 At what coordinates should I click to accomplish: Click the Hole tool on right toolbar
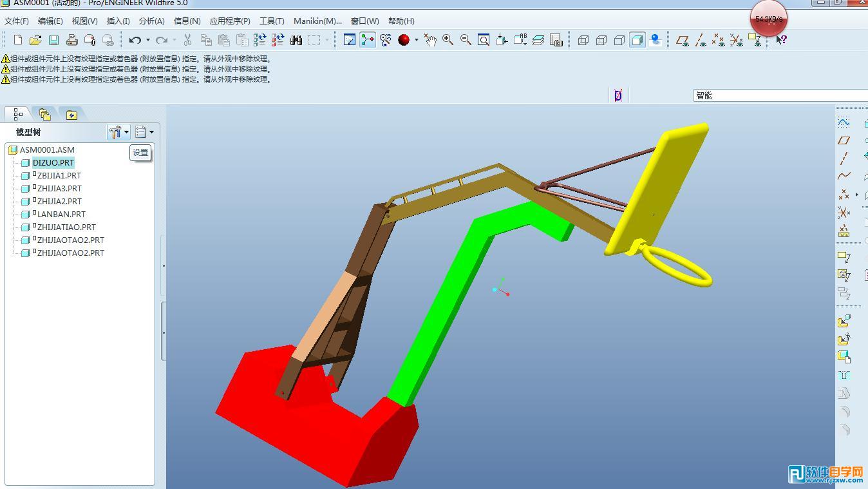844,375
